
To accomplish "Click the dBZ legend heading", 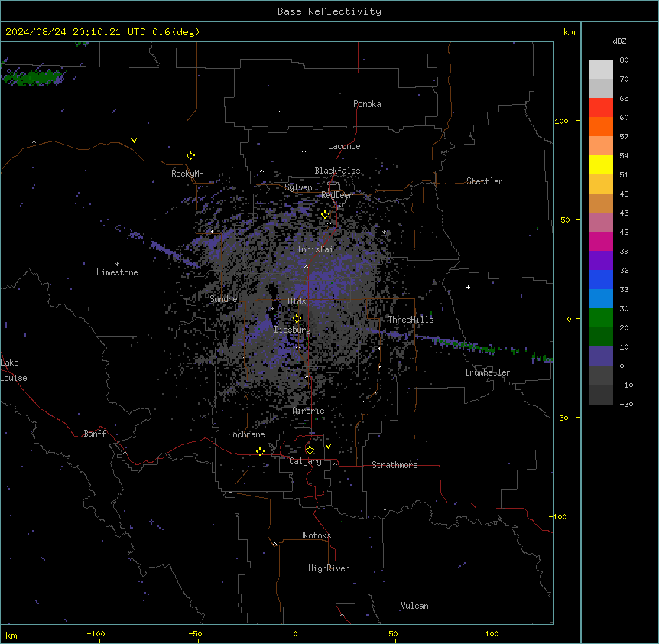I will [x=619, y=41].
